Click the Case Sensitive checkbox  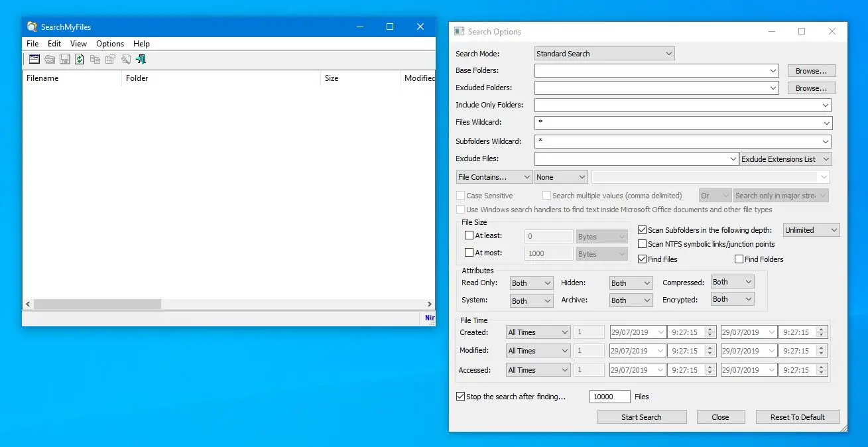[x=460, y=196]
